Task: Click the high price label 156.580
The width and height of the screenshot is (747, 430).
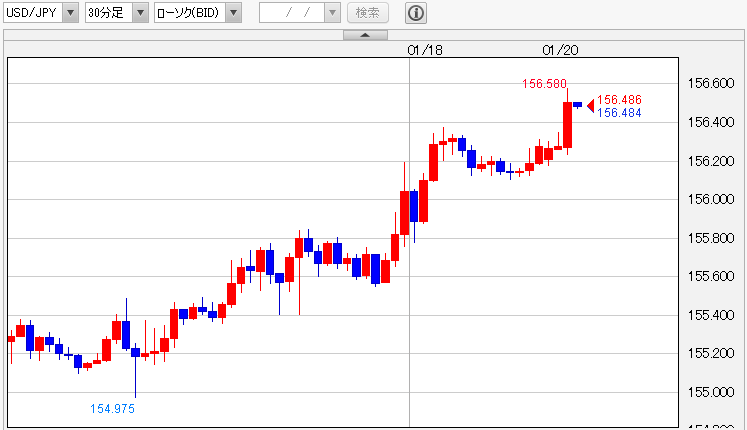Action: point(544,84)
